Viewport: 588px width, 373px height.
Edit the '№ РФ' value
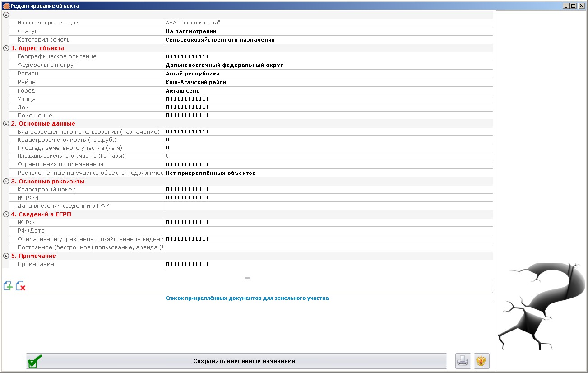click(329, 222)
